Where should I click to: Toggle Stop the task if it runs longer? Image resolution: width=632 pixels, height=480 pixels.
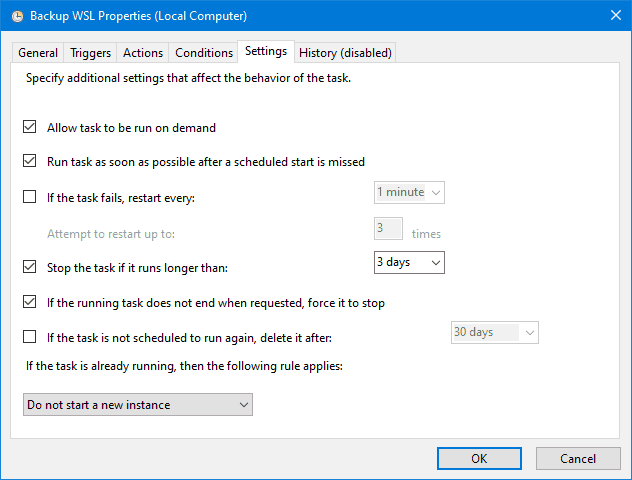point(30,267)
